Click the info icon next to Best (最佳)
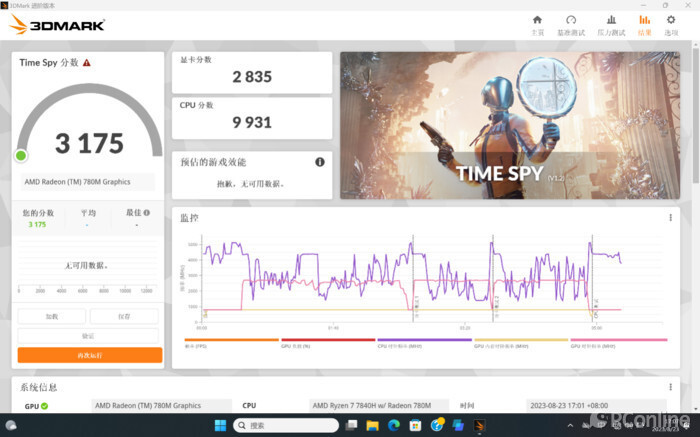The image size is (700, 437). (147, 213)
